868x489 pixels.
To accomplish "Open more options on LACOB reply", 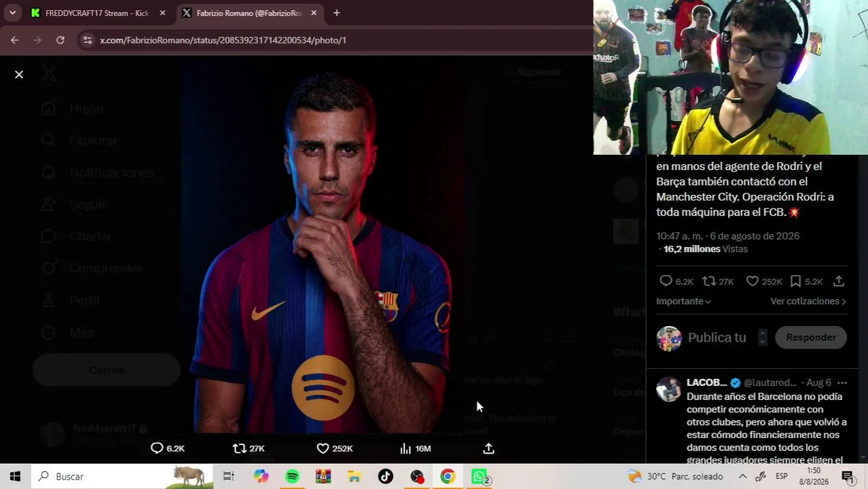I will point(842,382).
